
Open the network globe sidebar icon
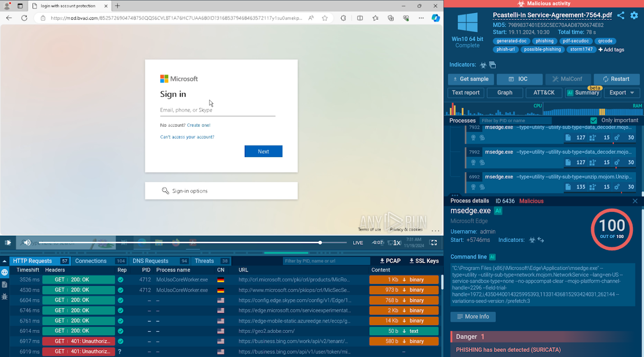click(5, 272)
